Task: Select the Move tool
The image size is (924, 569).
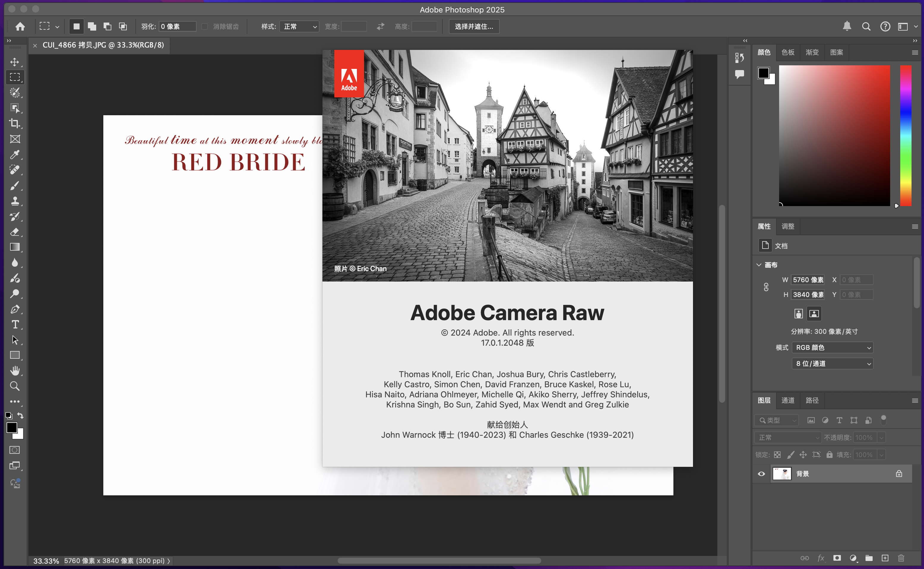Action: [15, 62]
